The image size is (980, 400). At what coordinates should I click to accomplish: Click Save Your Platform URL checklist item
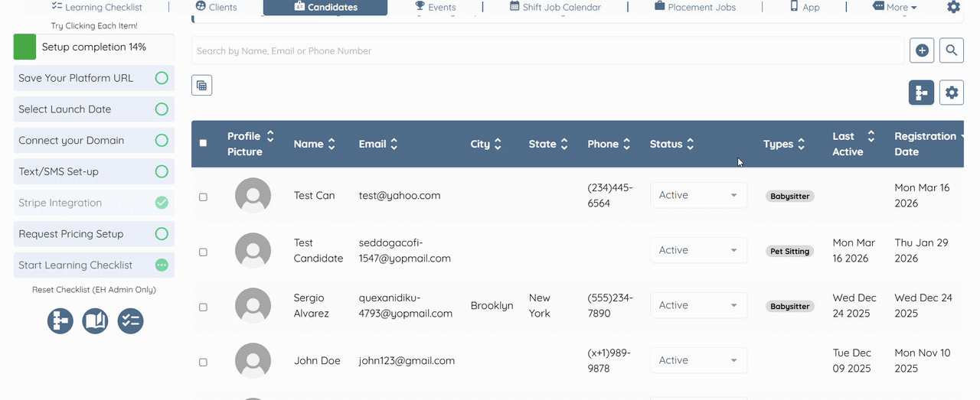coord(94,78)
